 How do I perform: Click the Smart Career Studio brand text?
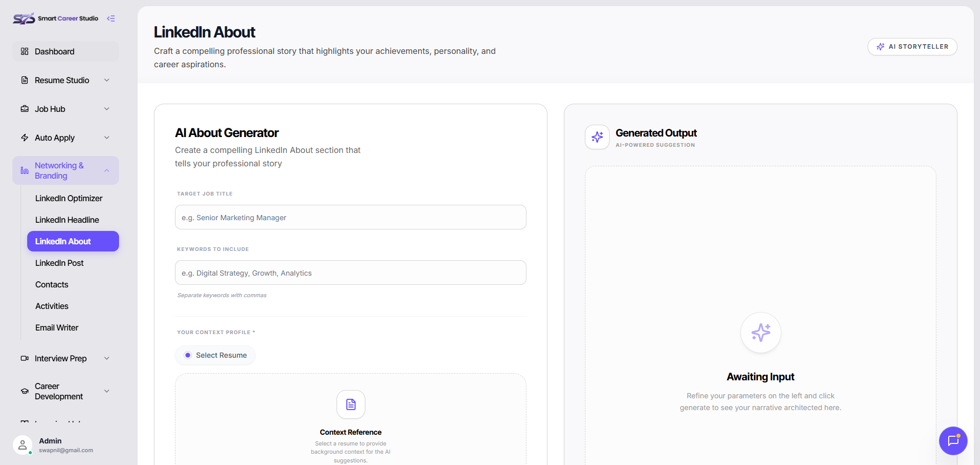click(x=68, y=18)
